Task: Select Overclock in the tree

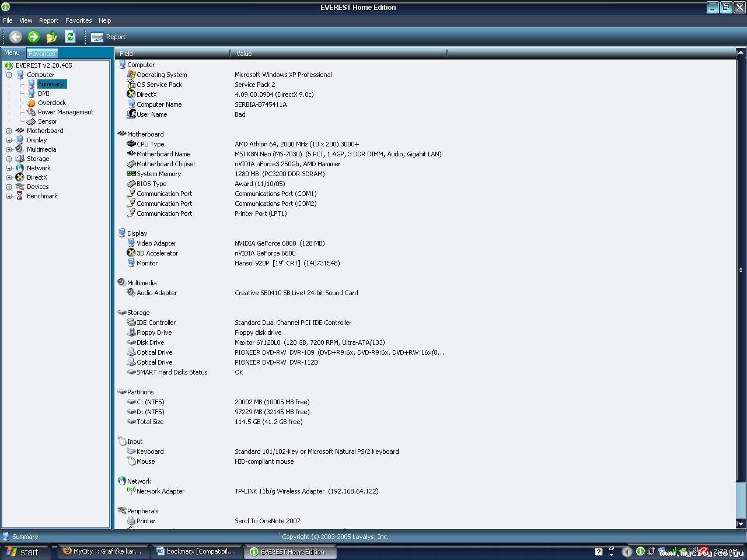Action: 52,103
